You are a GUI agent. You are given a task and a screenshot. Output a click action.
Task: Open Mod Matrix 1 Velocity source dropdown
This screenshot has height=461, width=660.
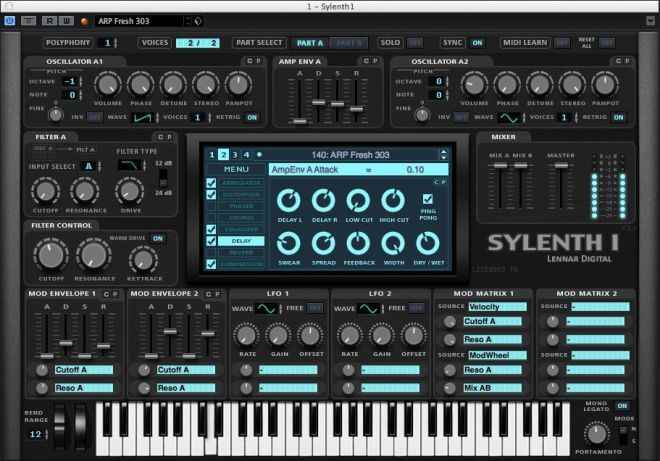[x=497, y=306]
